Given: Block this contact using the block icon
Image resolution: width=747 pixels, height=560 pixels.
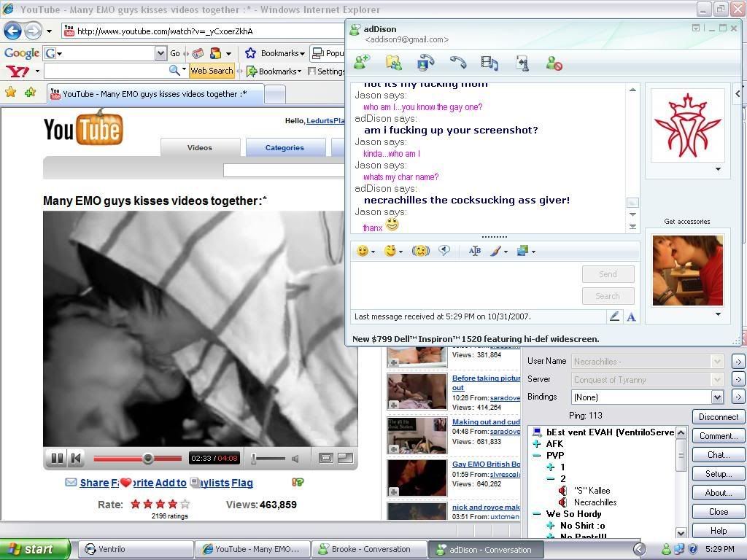Looking at the screenshot, I should tap(554, 63).
